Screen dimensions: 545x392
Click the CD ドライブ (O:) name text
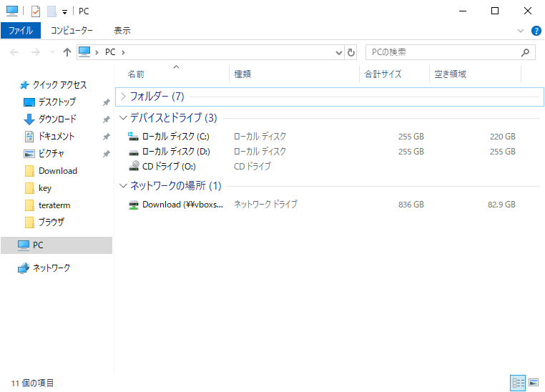pyautogui.click(x=169, y=167)
